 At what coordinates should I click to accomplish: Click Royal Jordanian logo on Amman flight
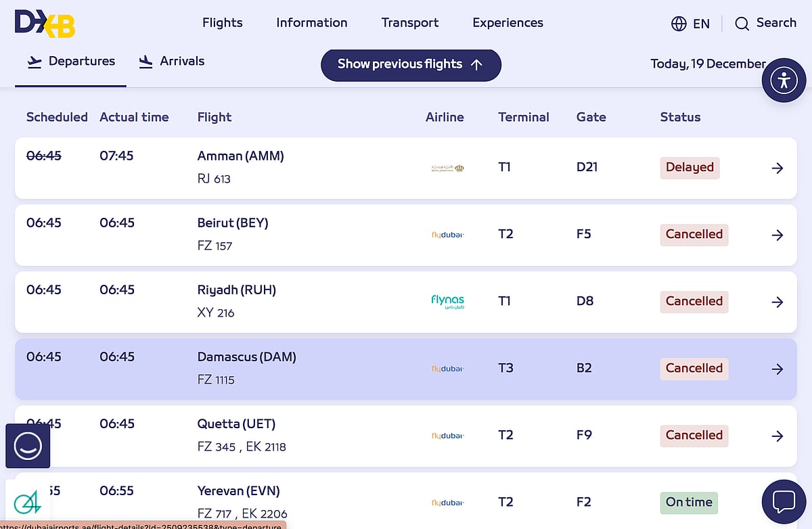pos(447,168)
